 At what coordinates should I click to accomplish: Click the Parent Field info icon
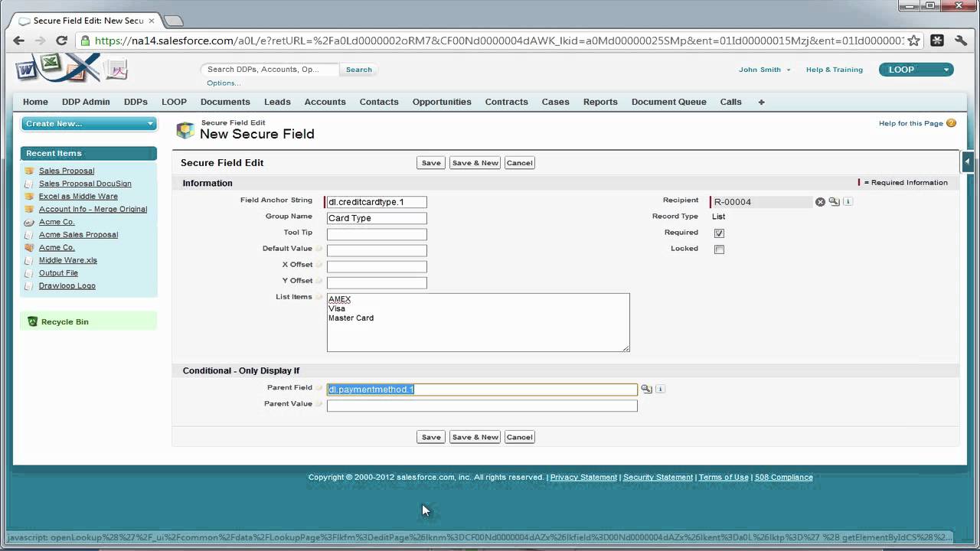[660, 390]
